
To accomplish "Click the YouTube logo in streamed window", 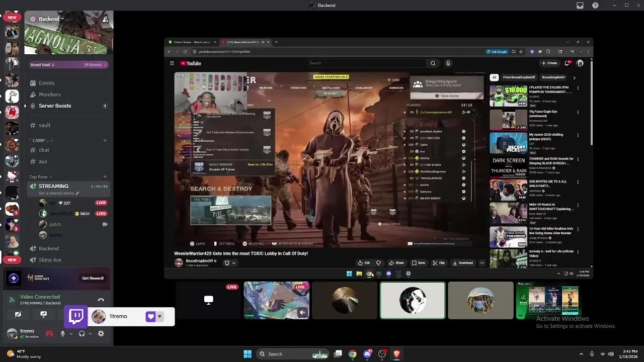I will click(191, 63).
